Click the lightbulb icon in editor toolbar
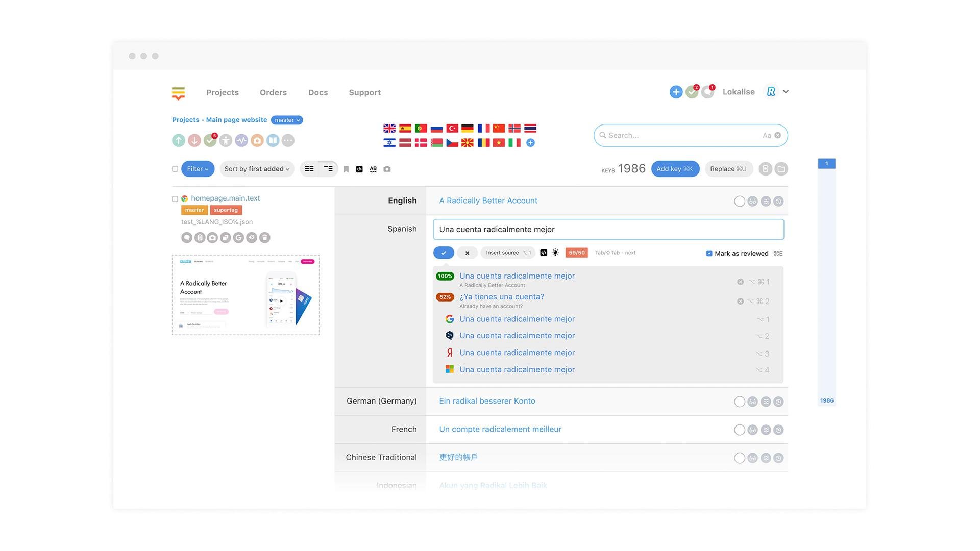This screenshot has height=551, width=980. [555, 253]
